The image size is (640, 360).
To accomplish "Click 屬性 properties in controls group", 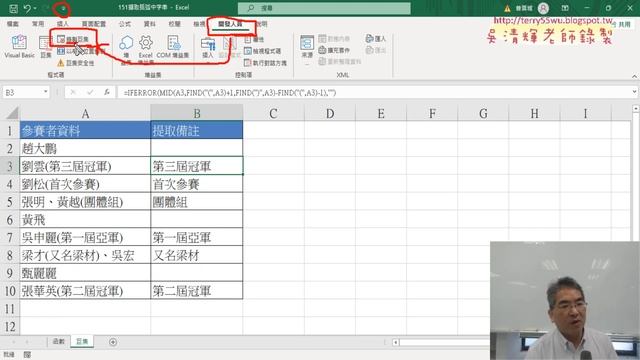I will pos(254,40).
